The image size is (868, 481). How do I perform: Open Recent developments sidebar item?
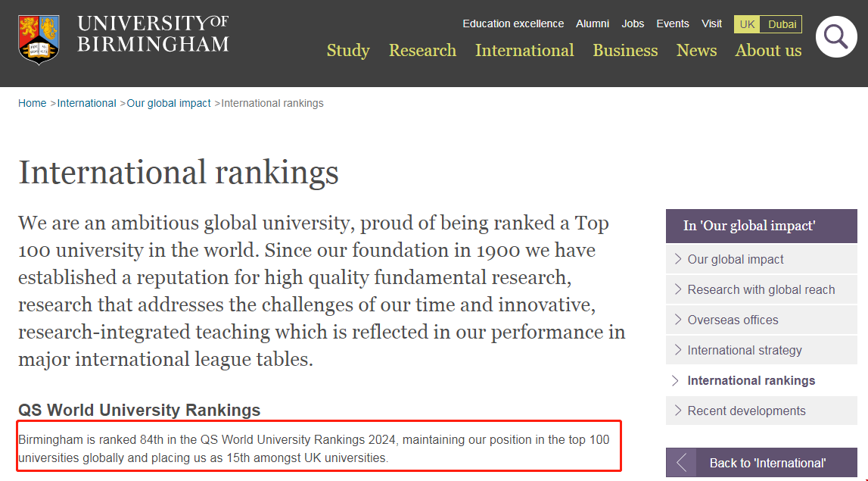[746, 411]
